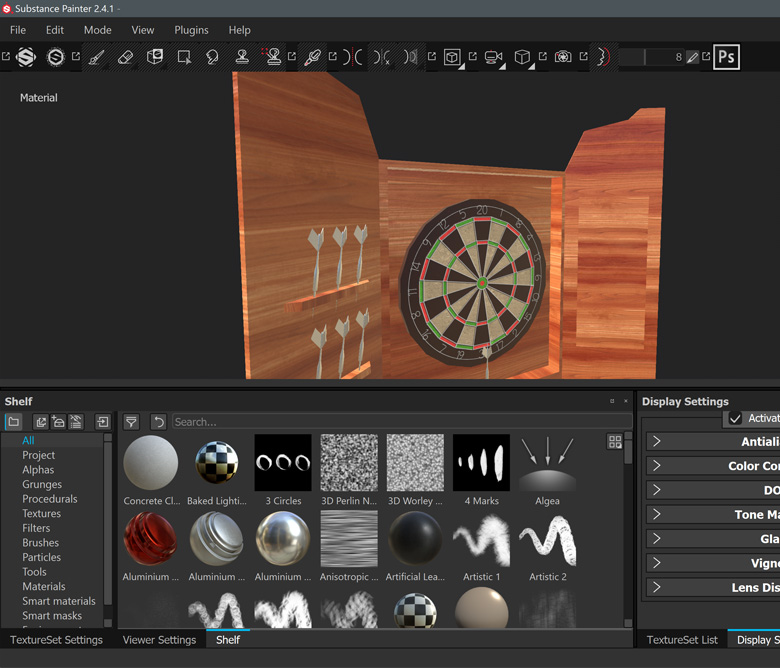Image resolution: width=780 pixels, height=668 pixels.
Task: Expand the Color Cor... section chevron
Action: click(x=657, y=466)
